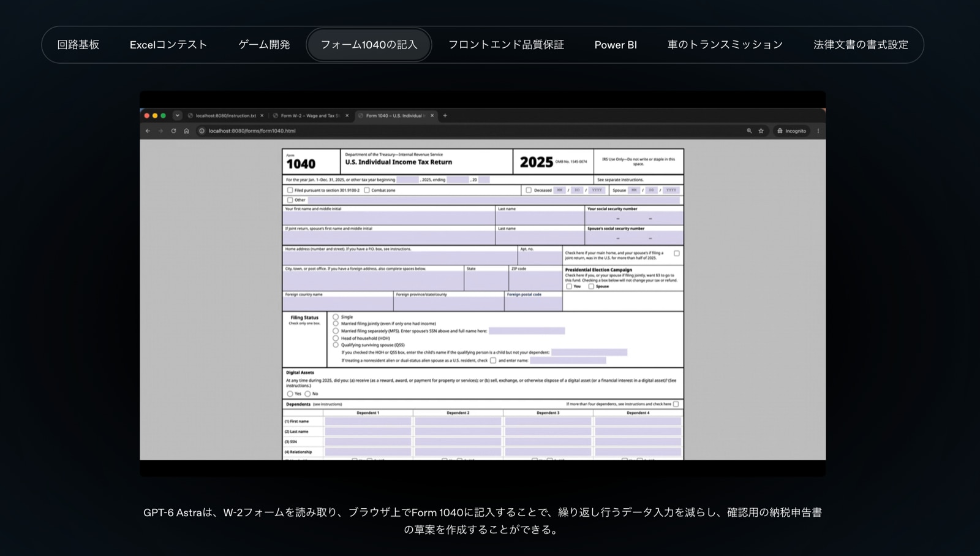The height and width of the screenshot is (556, 980).
Task: Click Dependent 4 Relationship field
Action: 638,452
